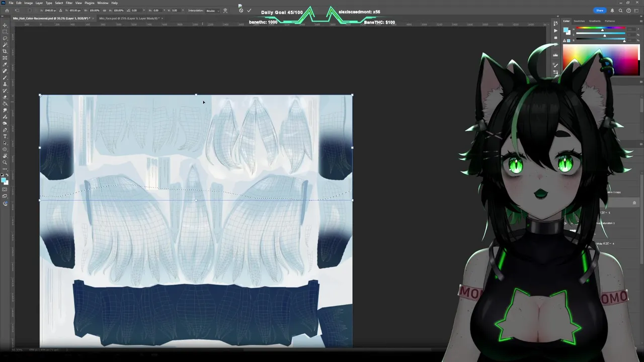Screen dimensions: 644x362
Task: Switch to the Swatches tab
Action: click(x=579, y=21)
